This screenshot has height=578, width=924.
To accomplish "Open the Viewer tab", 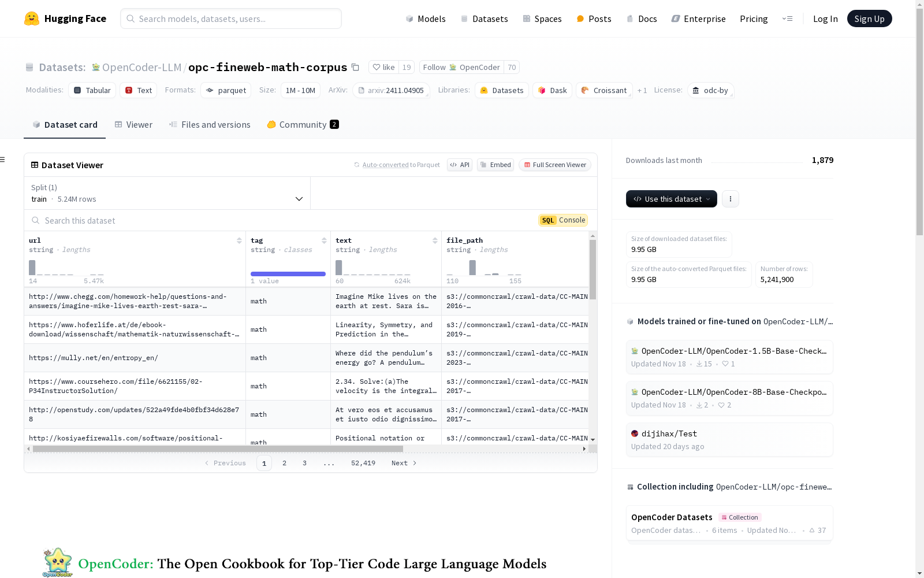I will (133, 125).
